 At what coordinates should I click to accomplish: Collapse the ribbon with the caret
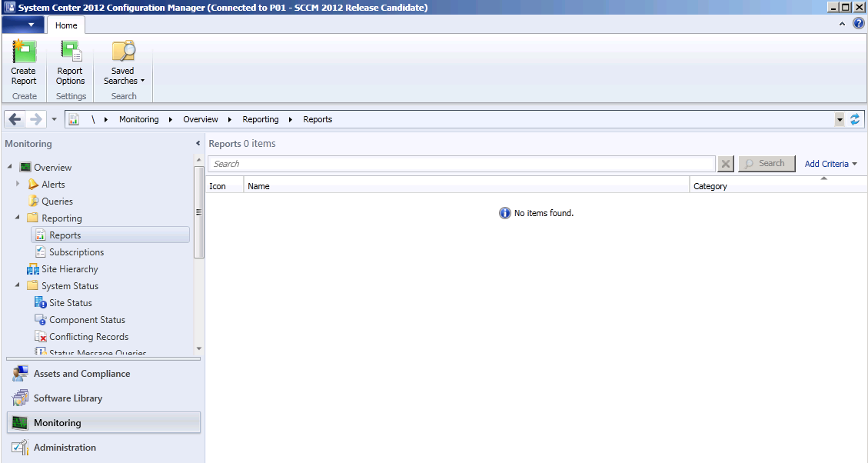[x=842, y=24]
